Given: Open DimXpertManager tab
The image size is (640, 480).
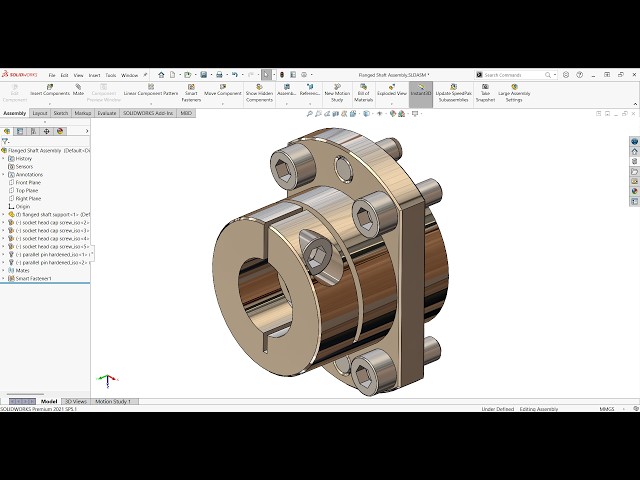Looking at the screenshot, I should point(47,131).
